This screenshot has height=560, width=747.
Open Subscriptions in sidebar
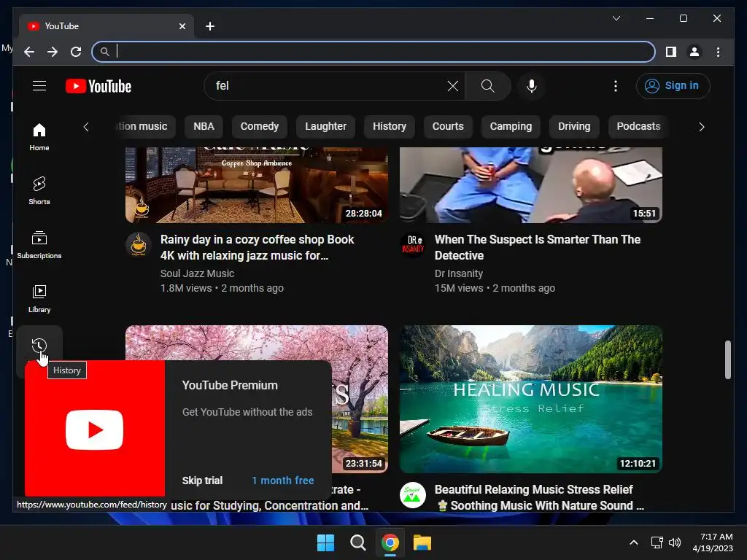39,245
